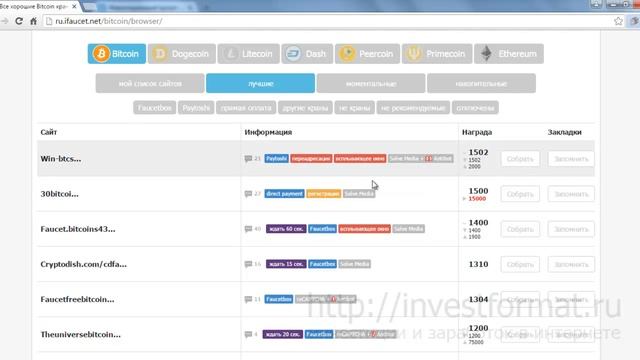Select the Peercoin coin button
The height and width of the screenshot is (360, 640).
[x=367, y=53]
